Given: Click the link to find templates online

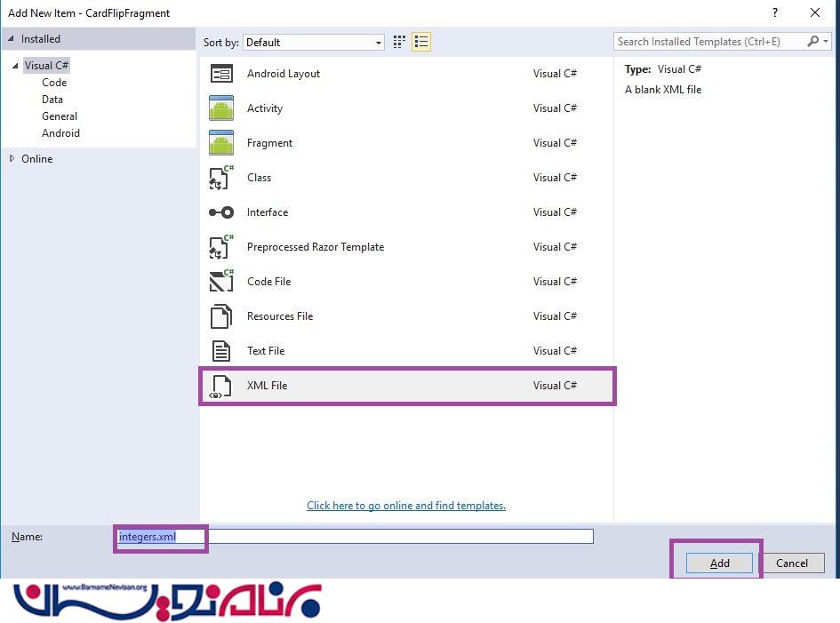Looking at the screenshot, I should pyautogui.click(x=406, y=506).
